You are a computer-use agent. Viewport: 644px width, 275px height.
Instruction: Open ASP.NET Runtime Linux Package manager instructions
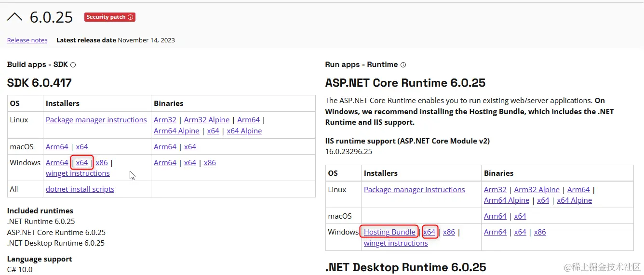[415, 190]
